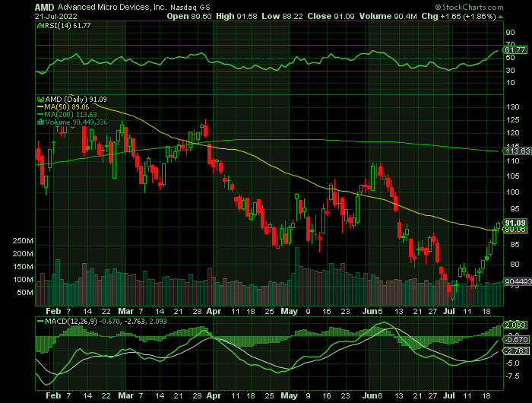The height and width of the screenshot is (403, 532).
Task: Click the 'Open 89.60' value
Action: click(189, 16)
